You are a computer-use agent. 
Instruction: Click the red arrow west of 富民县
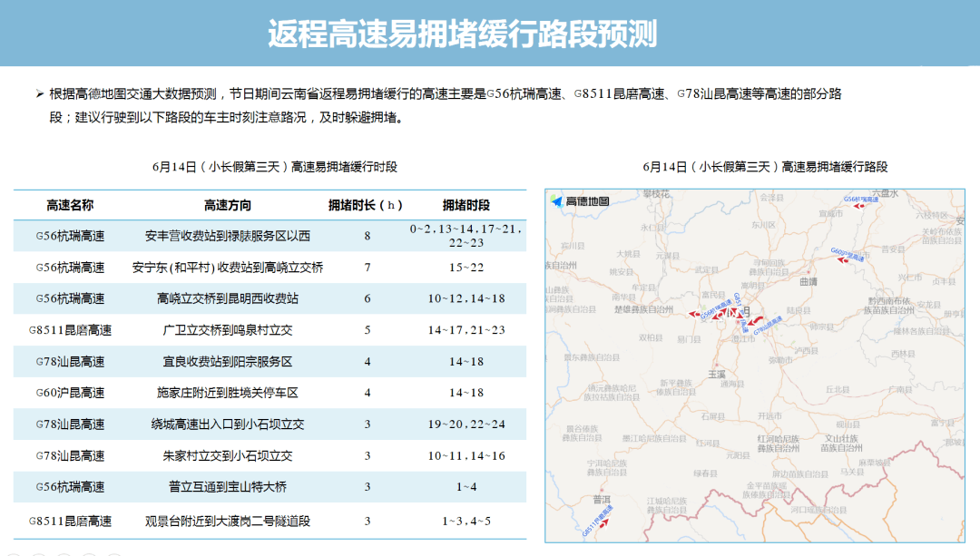[694, 314]
